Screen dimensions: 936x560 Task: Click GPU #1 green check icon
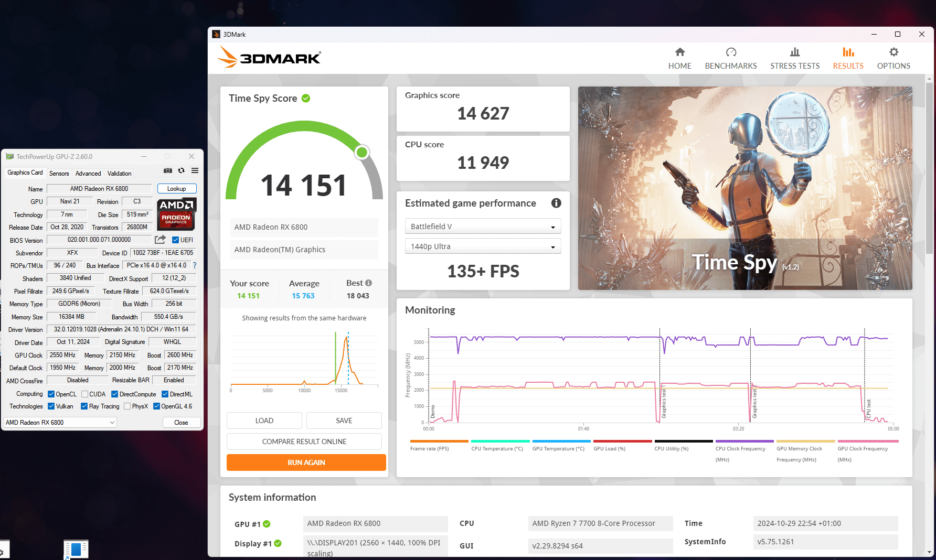pos(267,524)
